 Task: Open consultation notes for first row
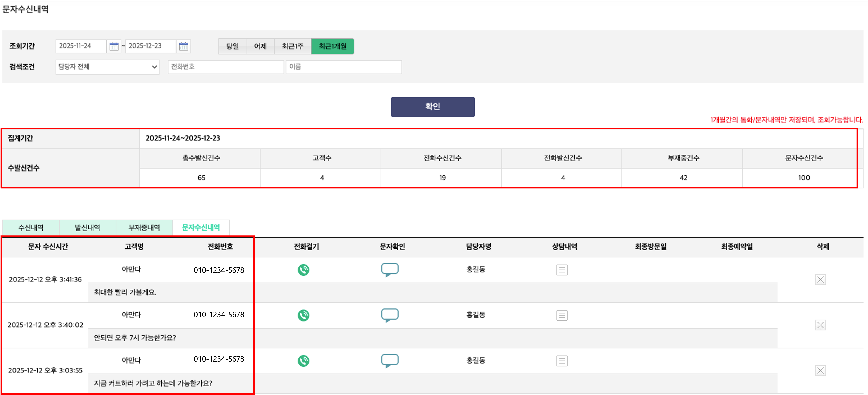click(x=562, y=270)
